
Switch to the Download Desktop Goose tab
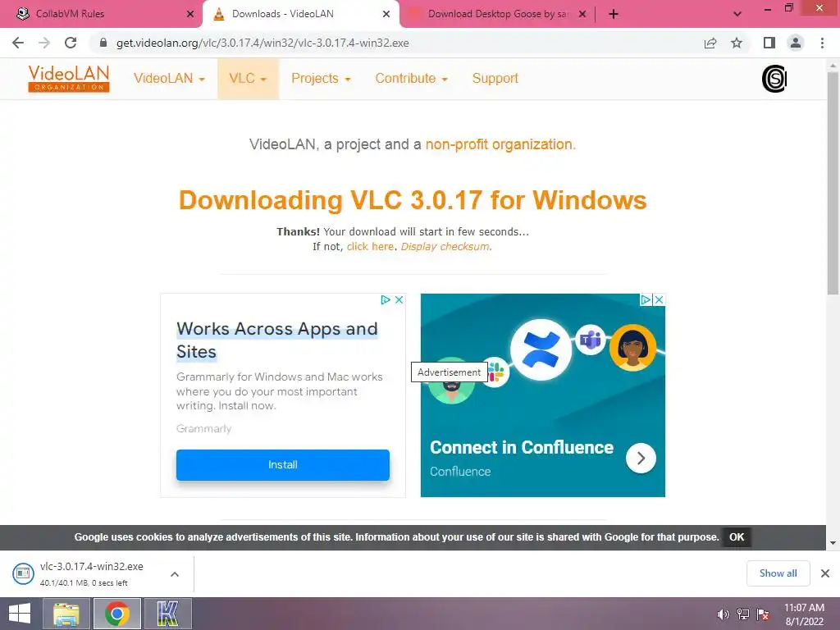[498, 14]
